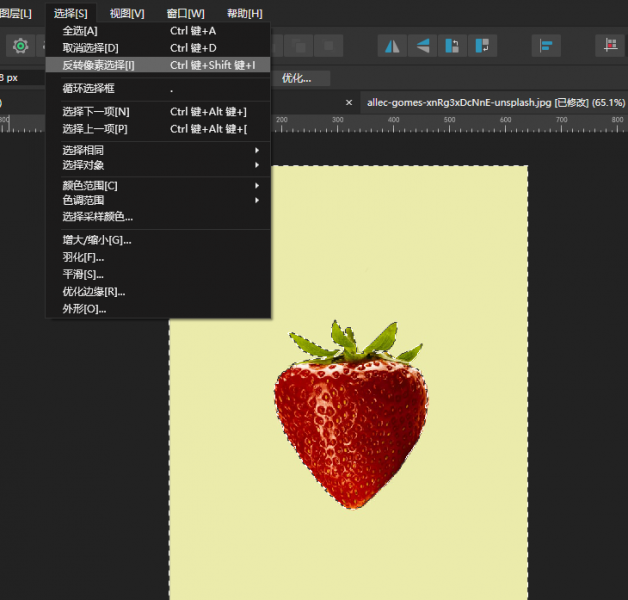
Task: Click the rotate clockwise toolbar icon
Action: coord(482,46)
